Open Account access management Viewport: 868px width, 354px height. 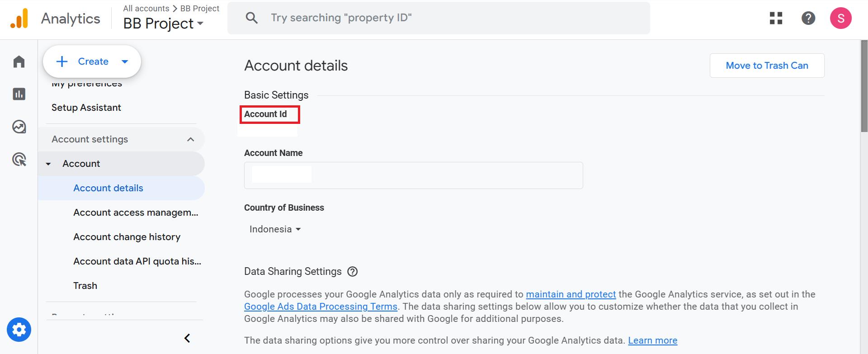tap(136, 212)
